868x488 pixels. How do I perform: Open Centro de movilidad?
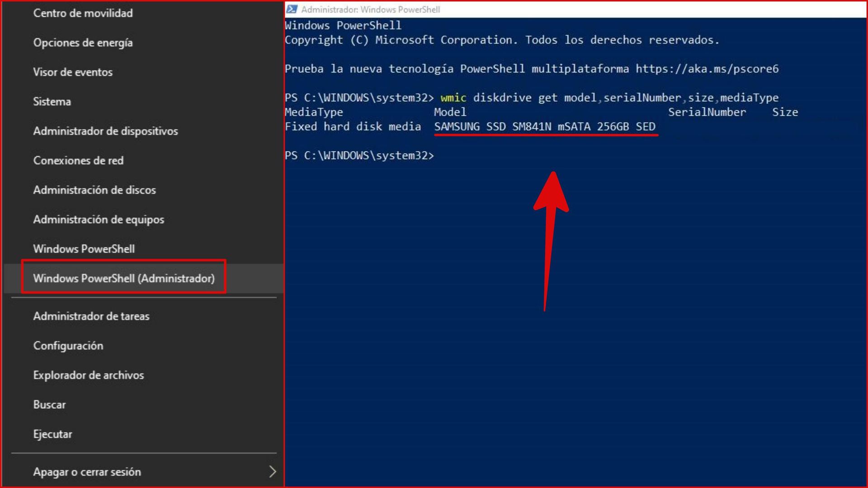click(83, 13)
